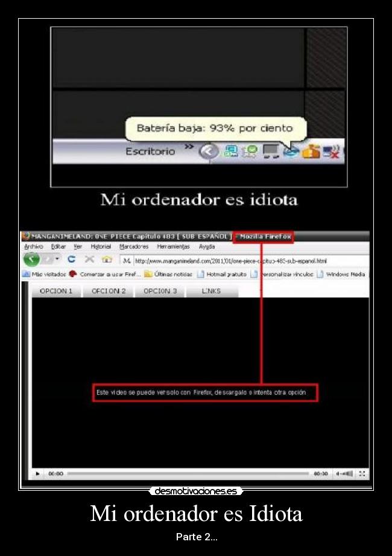This screenshot has width=392, height=556.
Task: Open the Últimas noticias bookmark folder
Action: (168, 274)
